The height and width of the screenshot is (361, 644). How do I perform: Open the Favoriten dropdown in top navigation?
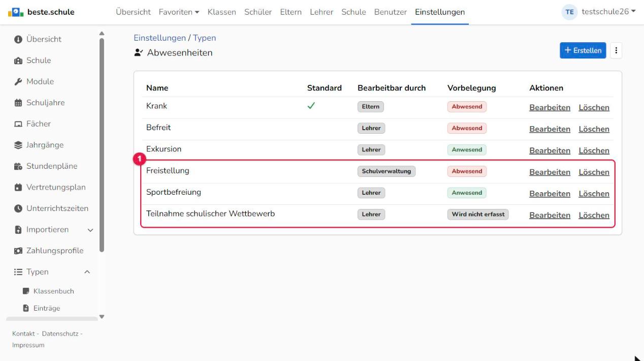click(x=179, y=12)
